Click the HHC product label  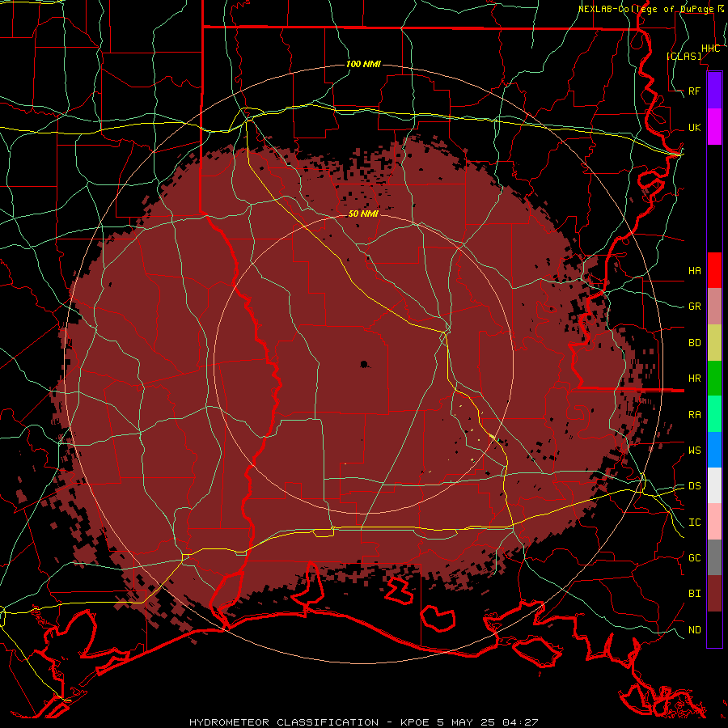[710, 49]
